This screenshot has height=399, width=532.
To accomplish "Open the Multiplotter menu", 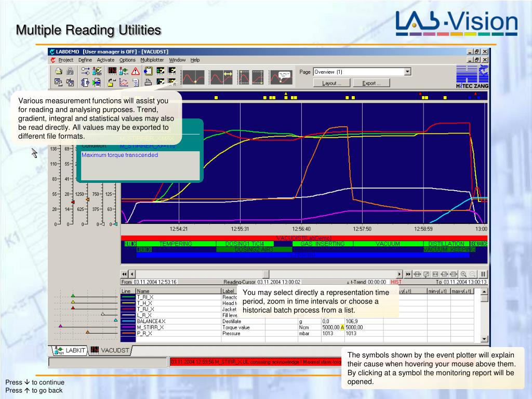I will (x=152, y=60).
